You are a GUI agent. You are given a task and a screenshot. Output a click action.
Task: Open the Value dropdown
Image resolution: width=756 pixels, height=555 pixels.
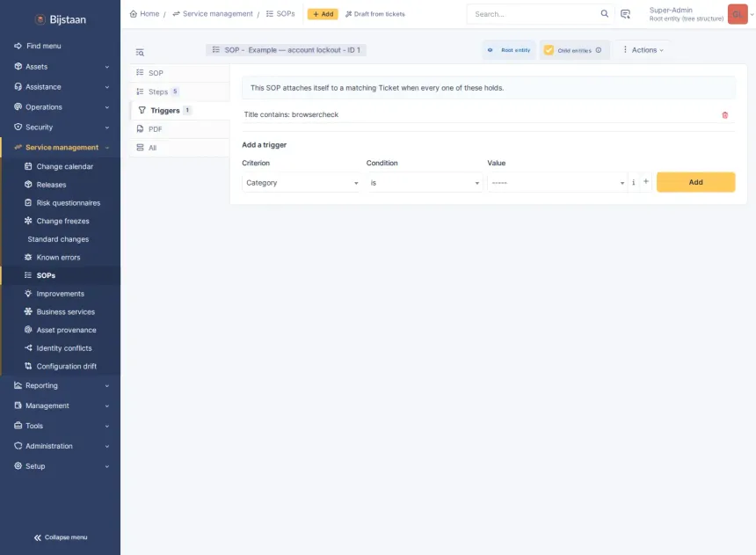[556, 182]
